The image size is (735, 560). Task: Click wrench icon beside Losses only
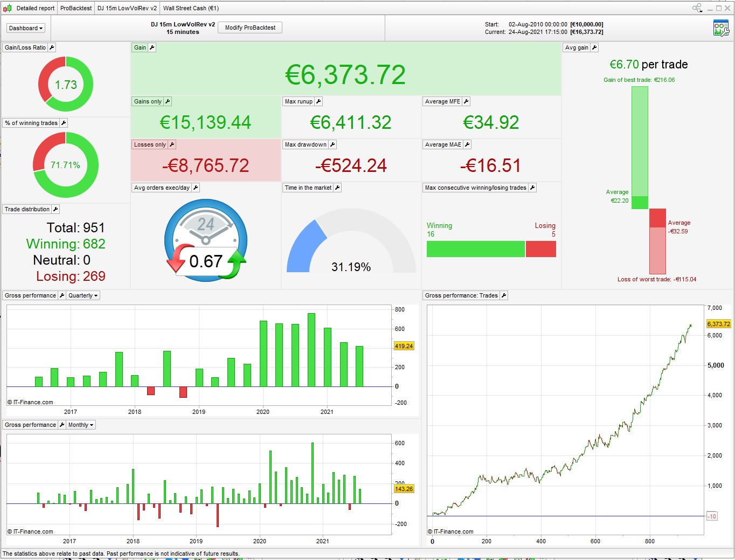(x=172, y=144)
